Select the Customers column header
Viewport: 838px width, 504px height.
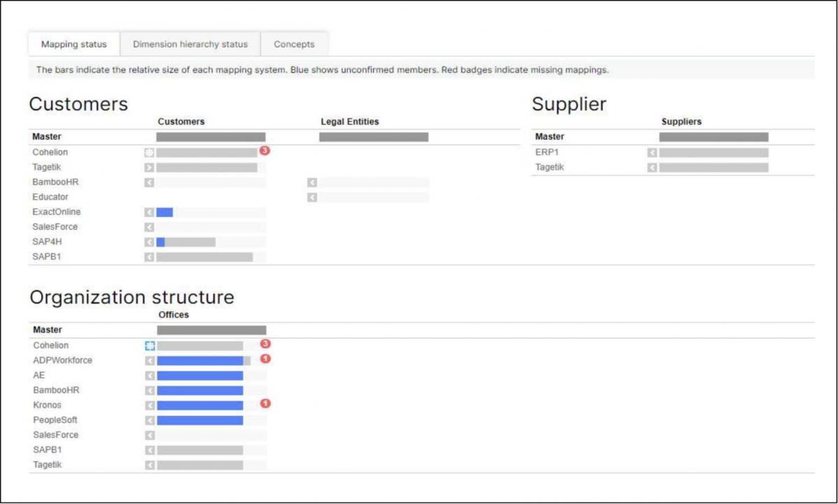[x=181, y=121]
